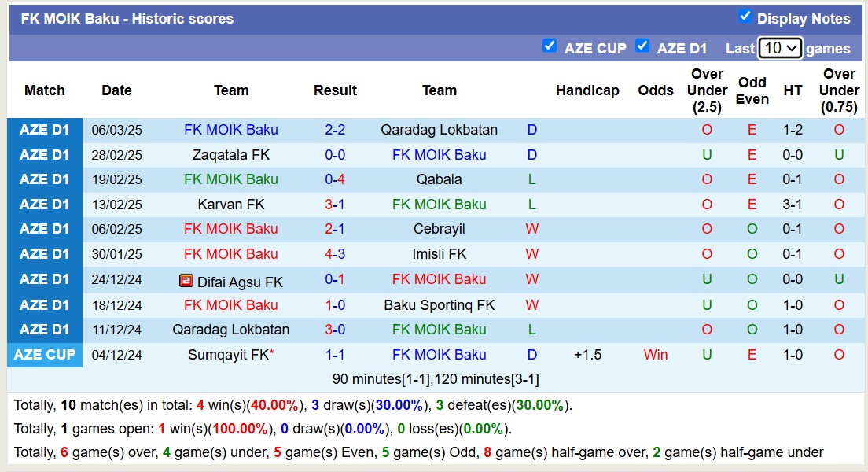Viewport: 868px width, 472px height.
Task: Open the Last 10 games dropdown
Action: tap(779, 48)
